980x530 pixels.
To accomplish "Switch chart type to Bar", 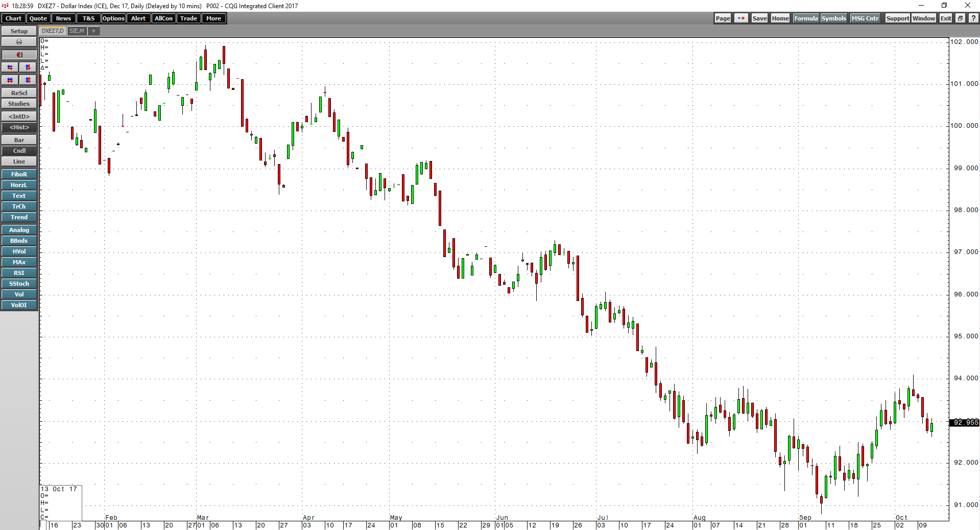I will [x=19, y=140].
